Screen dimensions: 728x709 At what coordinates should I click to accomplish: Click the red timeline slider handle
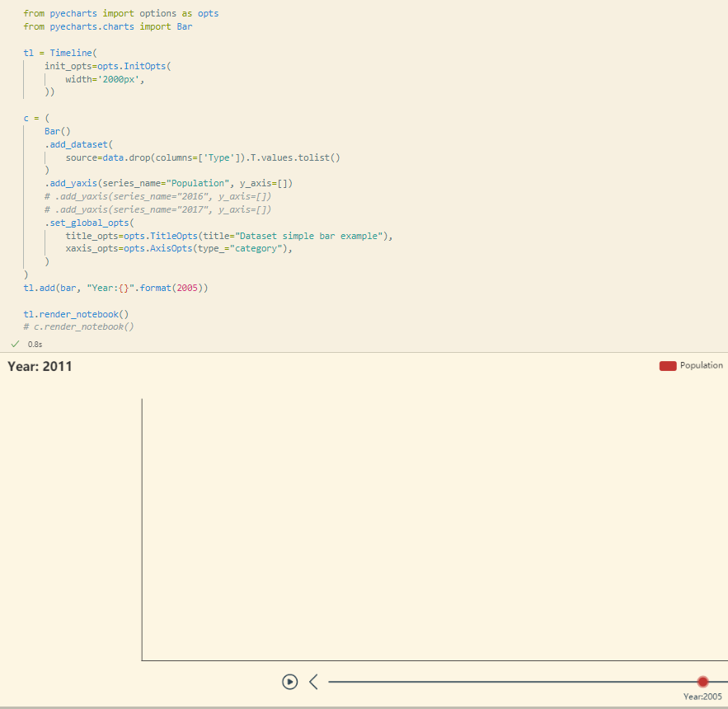702,682
